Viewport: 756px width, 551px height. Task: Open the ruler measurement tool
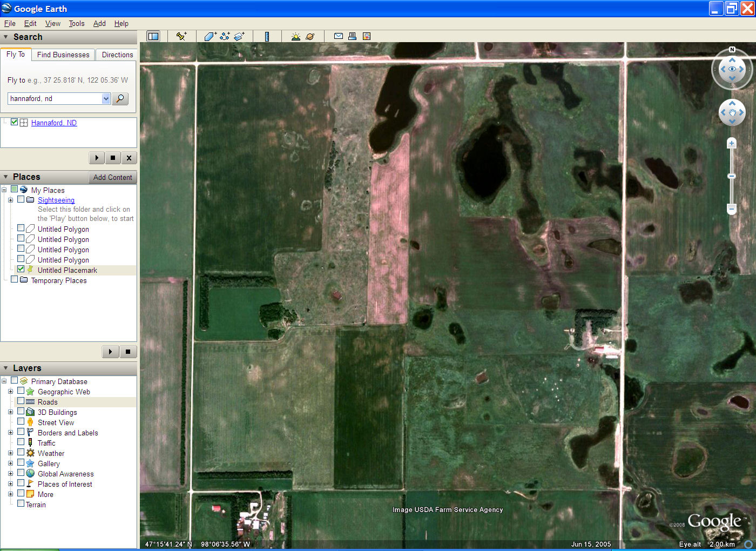[x=267, y=36]
